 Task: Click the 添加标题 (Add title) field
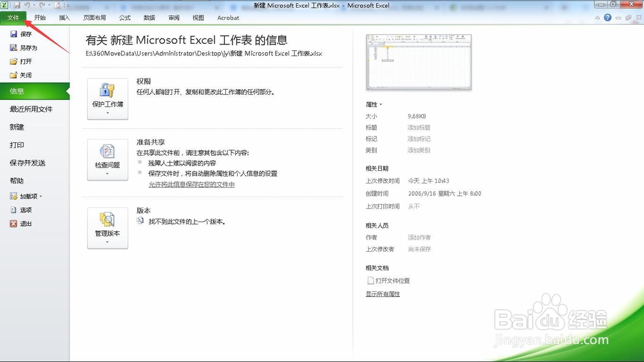(x=419, y=128)
